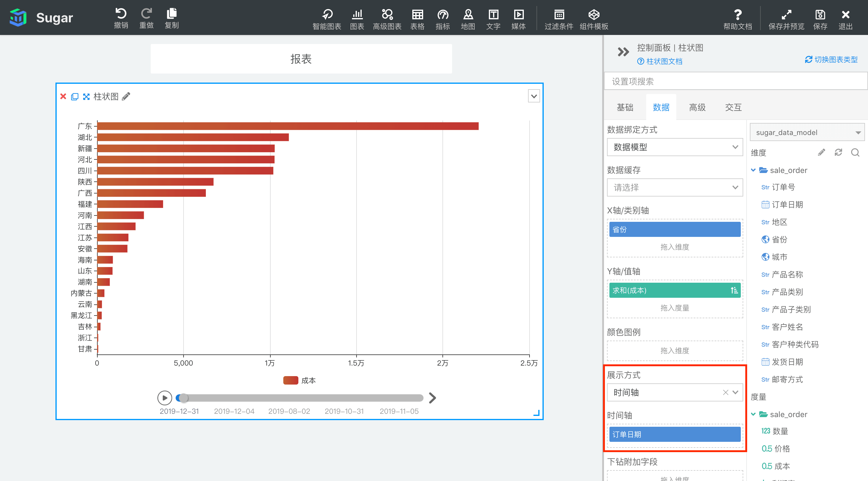Click the 退出 exit icon
868x481 pixels.
point(845,14)
